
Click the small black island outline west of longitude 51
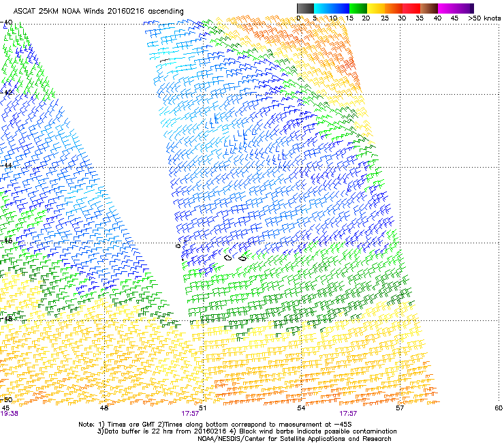tap(178, 246)
